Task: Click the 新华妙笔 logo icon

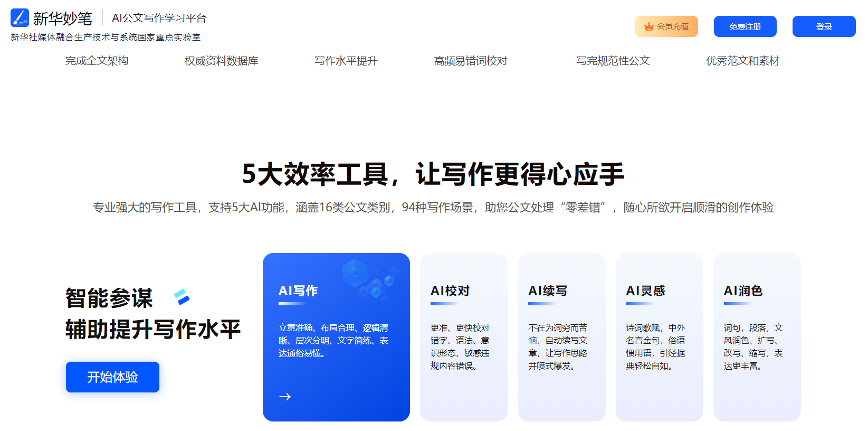Action: click(20, 17)
